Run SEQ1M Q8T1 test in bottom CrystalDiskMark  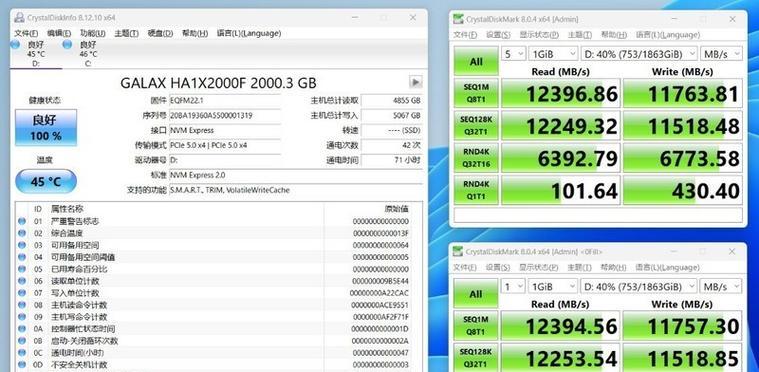point(476,326)
